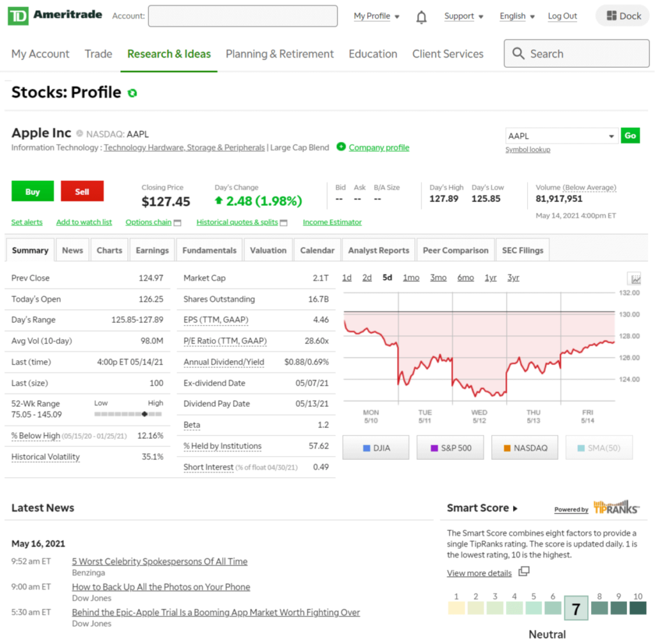Screen dimensions: 655x644
Task: Open the Client Services menu
Action: point(448,54)
